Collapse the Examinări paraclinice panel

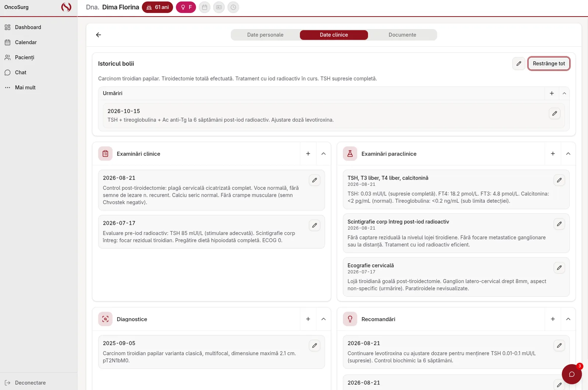[x=568, y=154]
